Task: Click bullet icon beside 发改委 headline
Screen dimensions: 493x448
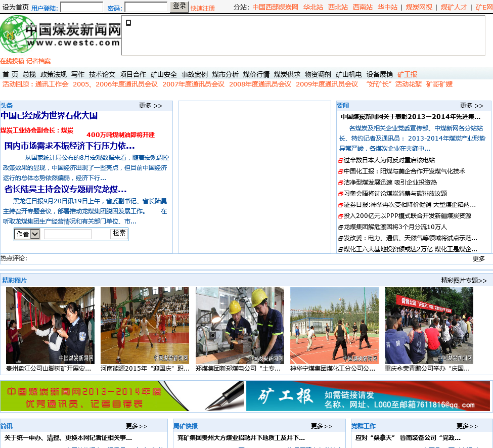Action: pyautogui.click(x=340, y=238)
